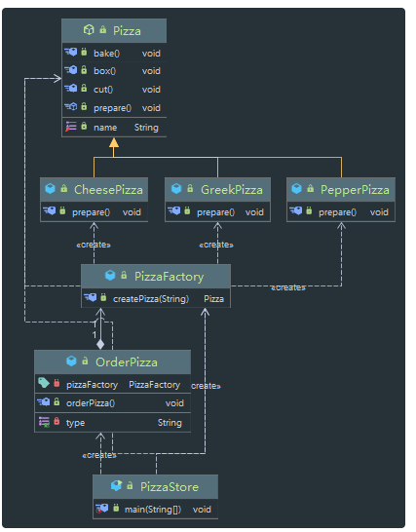Click the cut() method name
This screenshot has height=532, width=416.
103,90
